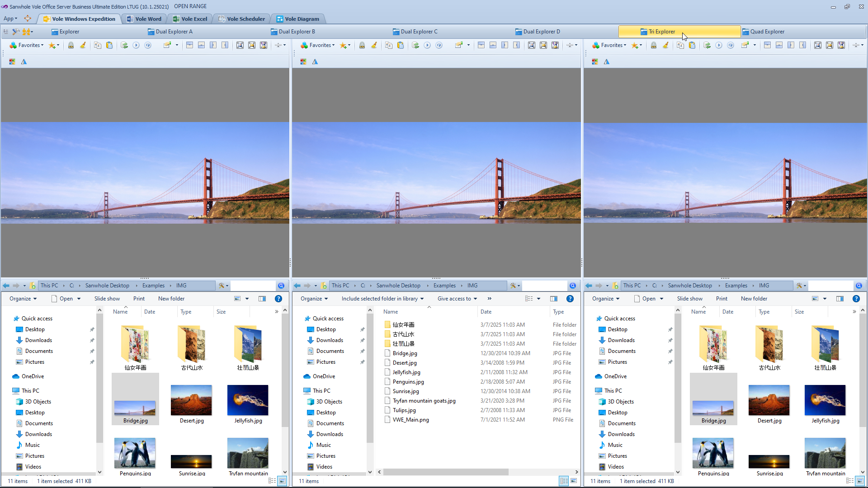
Task: Switch to Vole Word tab
Action: (x=144, y=19)
